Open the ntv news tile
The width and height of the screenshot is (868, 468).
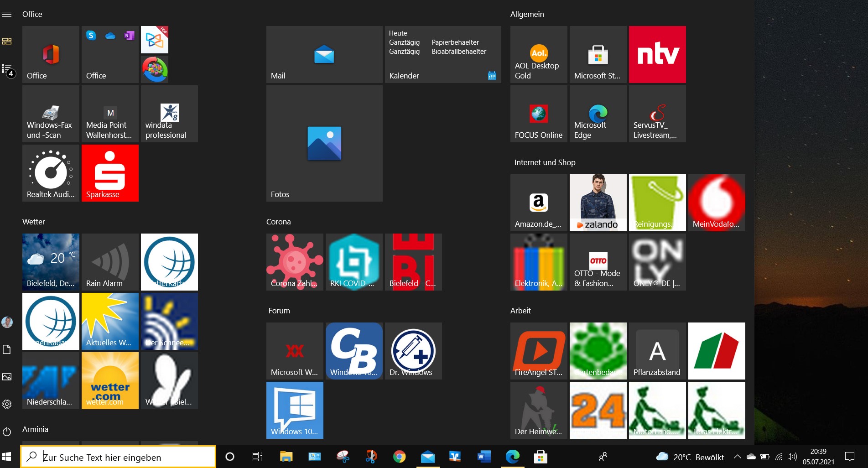(x=657, y=54)
